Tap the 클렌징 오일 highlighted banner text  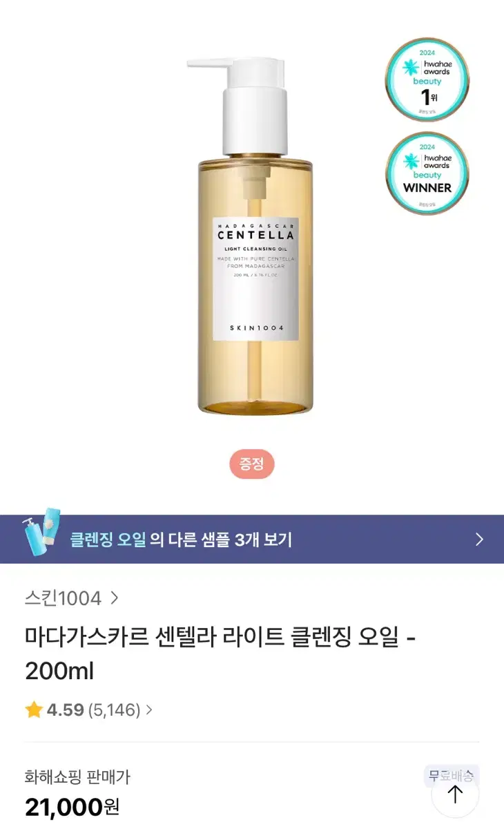[108, 540]
